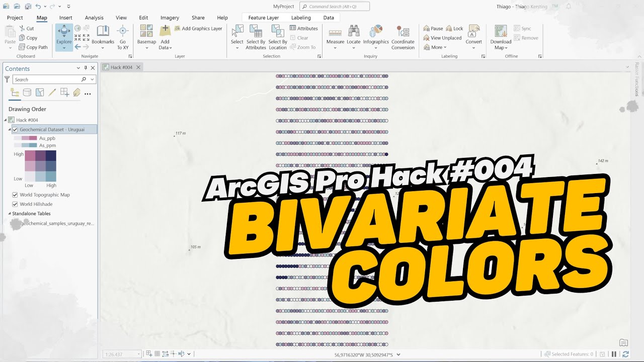Switch to the Analysis ribbon tab
This screenshot has width=644, height=362.
pos(94,18)
